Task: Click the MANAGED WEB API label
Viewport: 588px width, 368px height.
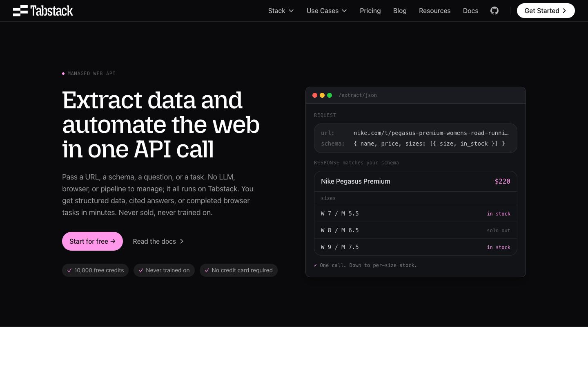Action: coord(91,74)
